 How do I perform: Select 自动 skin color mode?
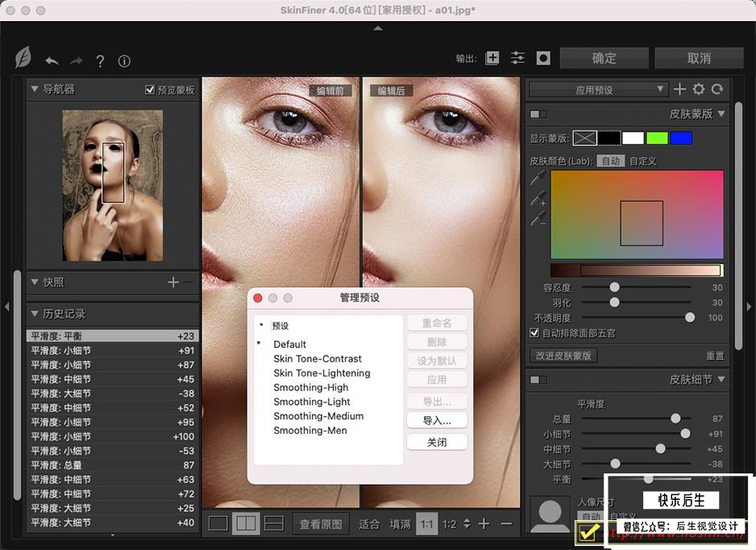(611, 161)
